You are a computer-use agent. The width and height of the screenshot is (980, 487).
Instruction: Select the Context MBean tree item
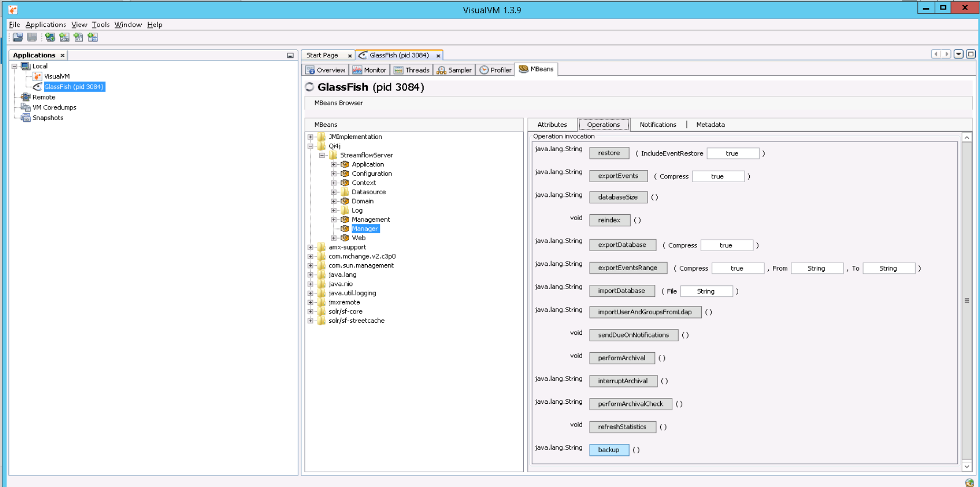pos(364,183)
